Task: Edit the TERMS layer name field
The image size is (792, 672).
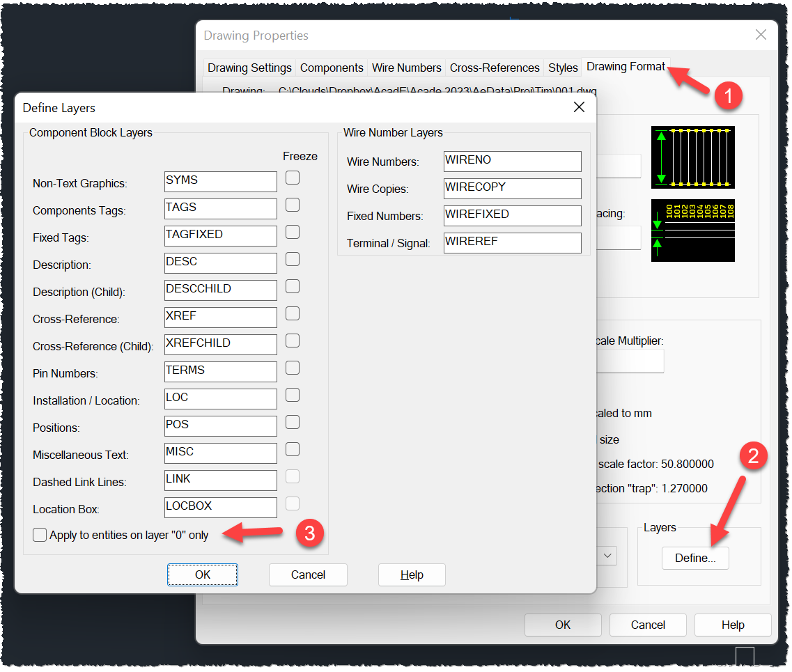Action: coord(221,372)
